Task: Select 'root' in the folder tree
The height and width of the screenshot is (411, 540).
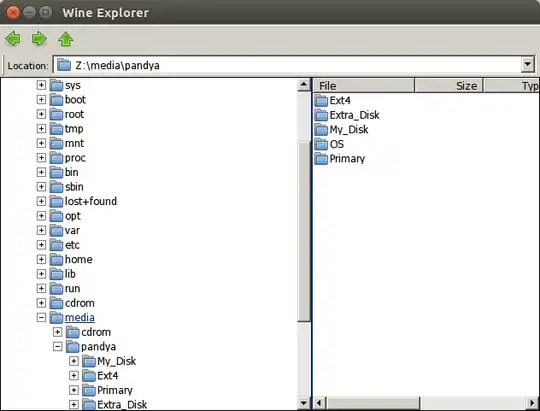Action: (x=74, y=114)
